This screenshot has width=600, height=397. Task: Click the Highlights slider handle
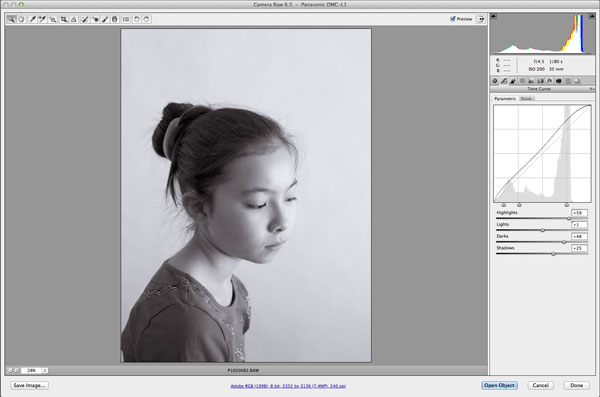point(569,218)
